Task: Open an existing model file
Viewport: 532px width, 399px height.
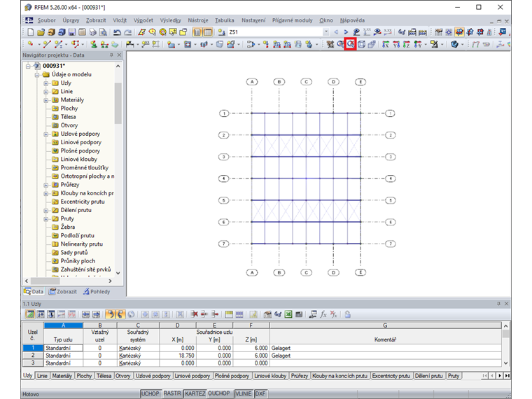Action: click(x=41, y=32)
